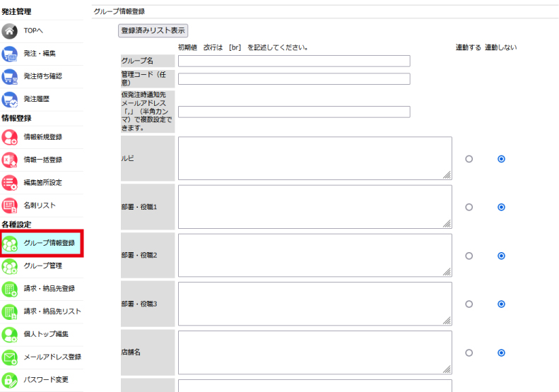Select 連動する radio for ルビ

(469, 159)
